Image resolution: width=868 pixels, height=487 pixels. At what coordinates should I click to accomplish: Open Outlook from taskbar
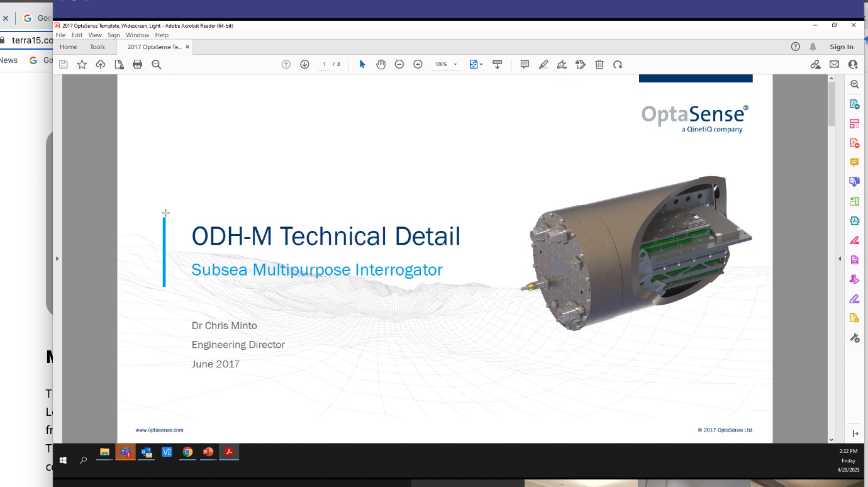147,452
